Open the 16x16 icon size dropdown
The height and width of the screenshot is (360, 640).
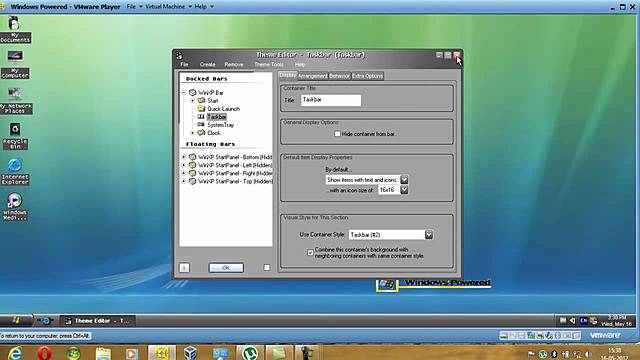[404, 190]
